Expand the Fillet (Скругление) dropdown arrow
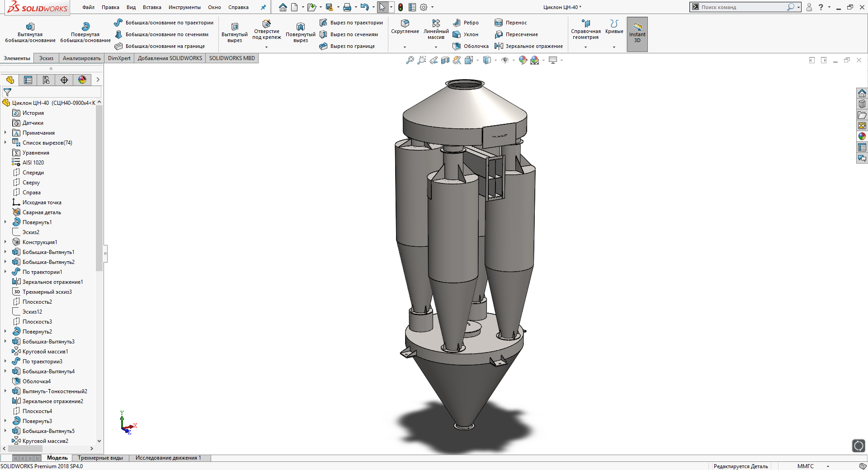This screenshot has width=868, height=470. 405,47
